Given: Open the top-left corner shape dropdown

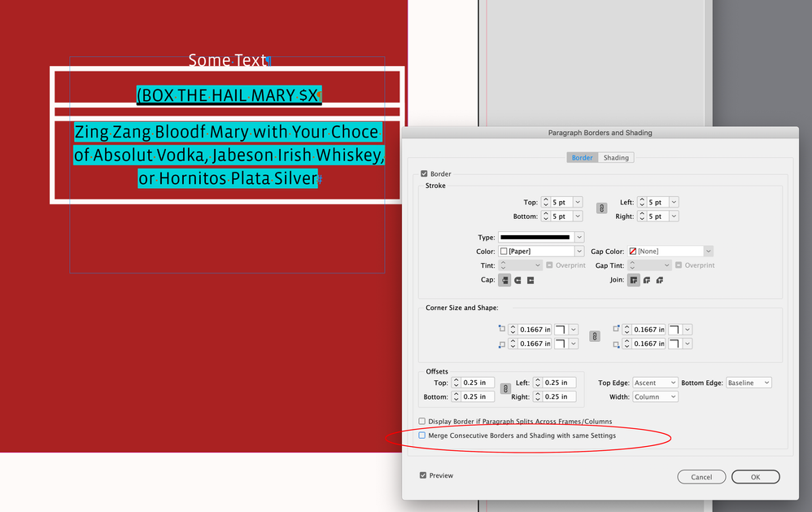Looking at the screenshot, I should (x=574, y=330).
